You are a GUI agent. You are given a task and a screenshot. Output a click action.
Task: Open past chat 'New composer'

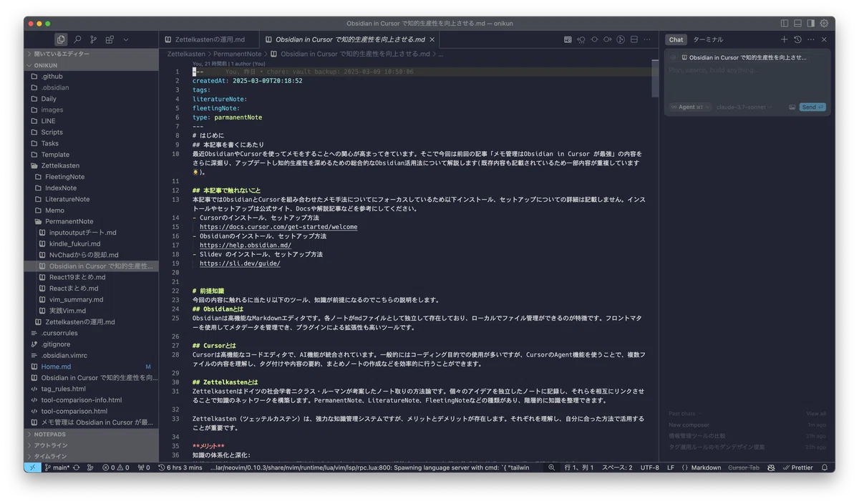coord(747,425)
